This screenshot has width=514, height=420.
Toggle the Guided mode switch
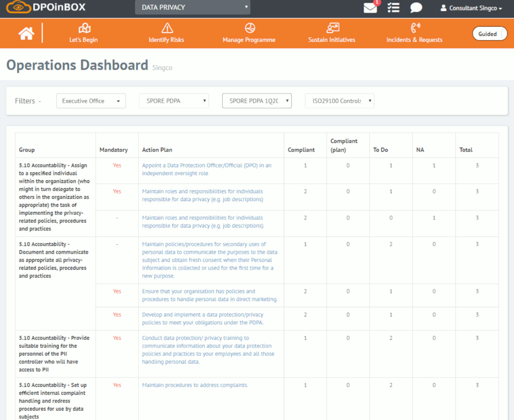pos(489,34)
